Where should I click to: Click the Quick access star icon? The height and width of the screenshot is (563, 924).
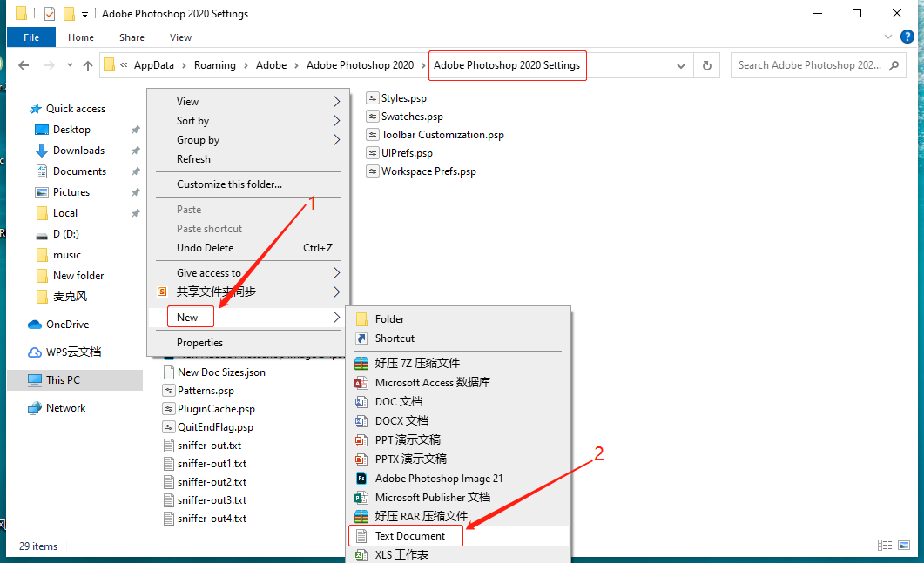tap(36, 109)
